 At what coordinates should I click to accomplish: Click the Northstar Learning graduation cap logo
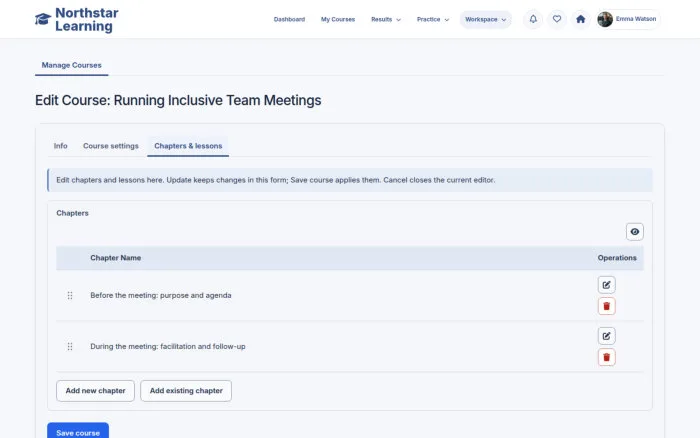(x=43, y=19)
